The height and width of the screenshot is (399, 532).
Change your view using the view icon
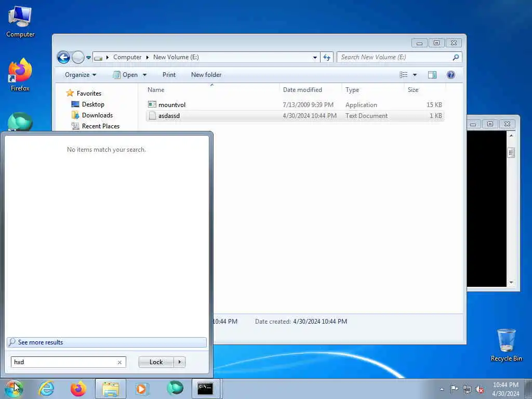point(403,75)
